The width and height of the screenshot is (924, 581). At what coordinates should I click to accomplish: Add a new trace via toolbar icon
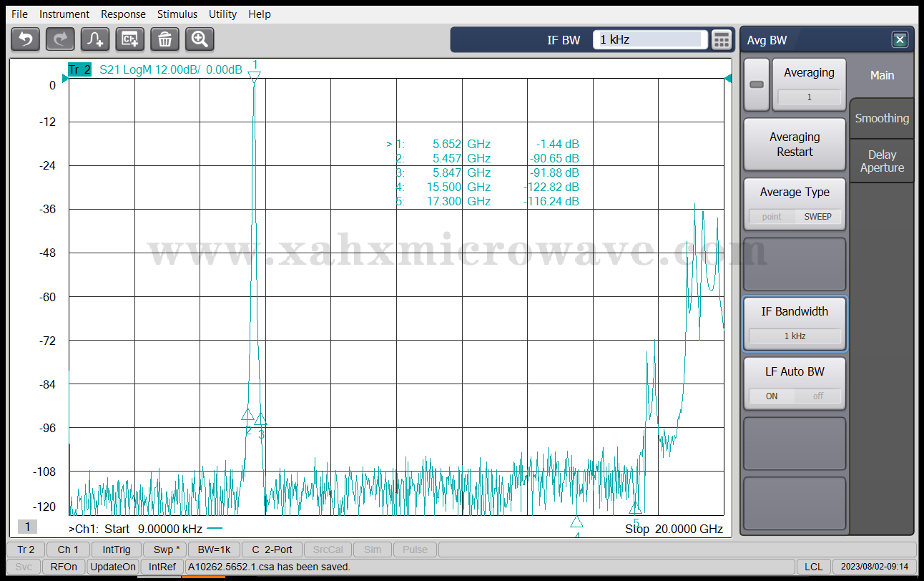95,39
